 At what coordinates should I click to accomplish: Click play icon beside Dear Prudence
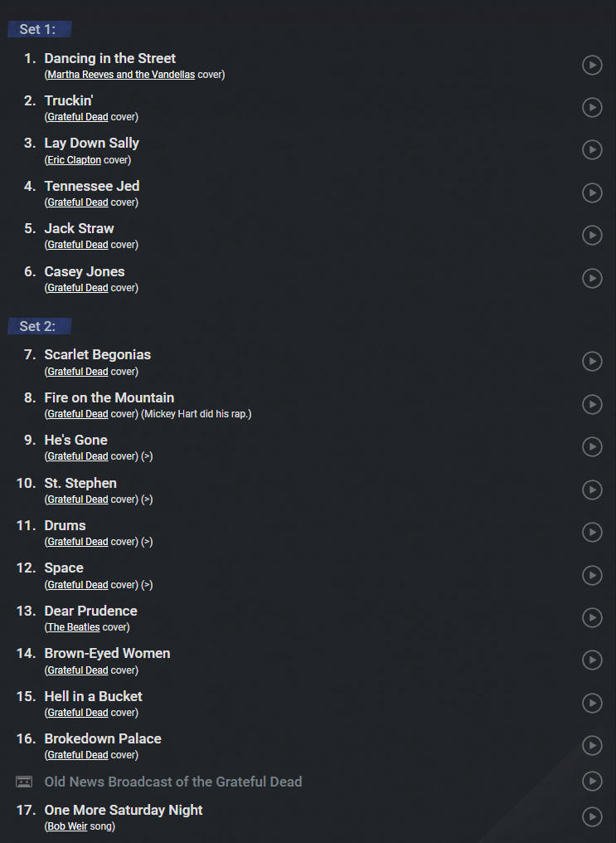pyautogui.click(x=592, y=617)
